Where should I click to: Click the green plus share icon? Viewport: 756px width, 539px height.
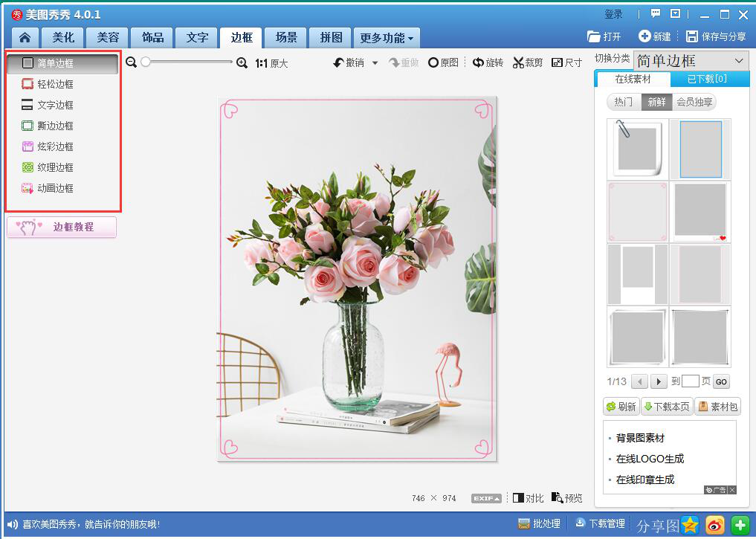[x=740, y=525]
